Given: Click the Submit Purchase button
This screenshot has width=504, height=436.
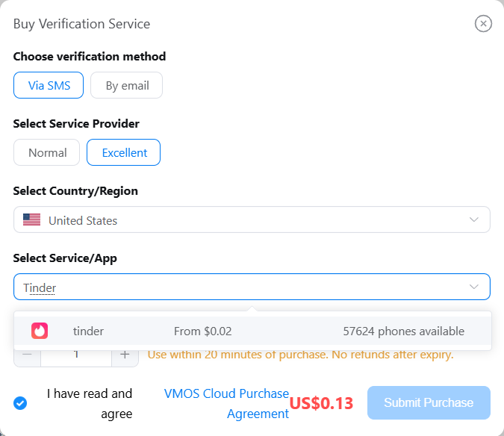Looking at the screenshot, I should point(429,402).
